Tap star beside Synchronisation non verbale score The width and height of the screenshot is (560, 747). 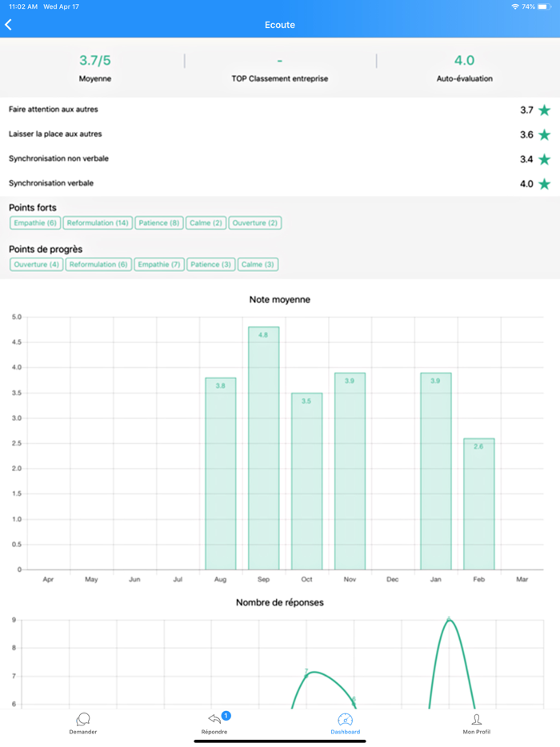544,160
